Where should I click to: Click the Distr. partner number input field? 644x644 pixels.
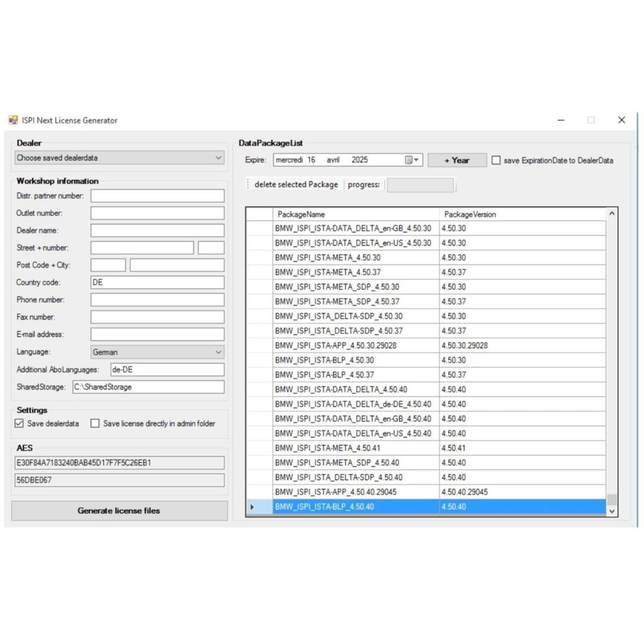click(x=157, y=195)
